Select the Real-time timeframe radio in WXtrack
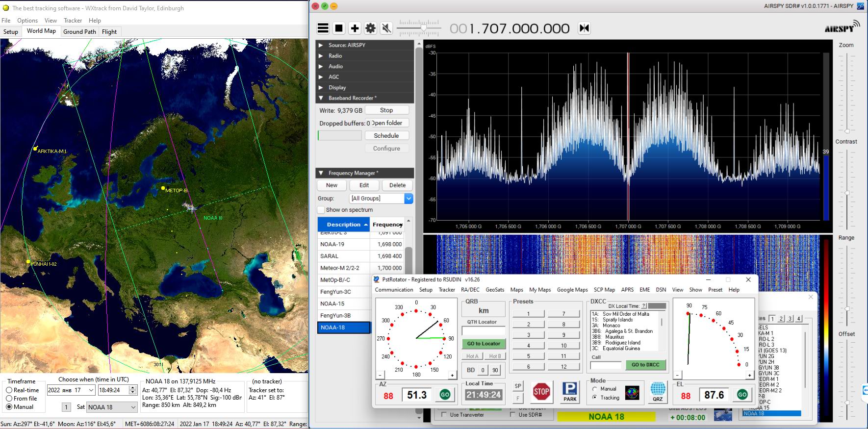The width and height of the screenshot is (868, 429). click(9, 390)
